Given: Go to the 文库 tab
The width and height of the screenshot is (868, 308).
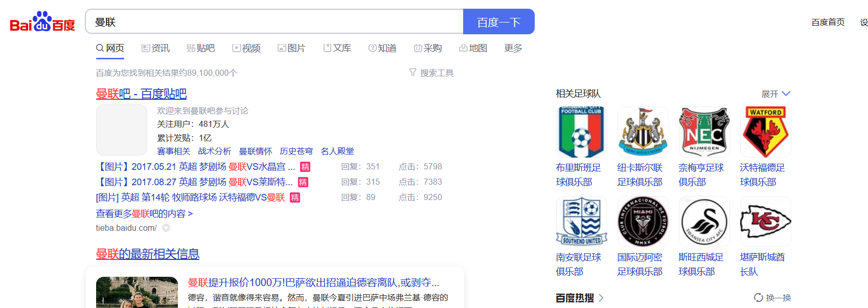Looking at the screenshot, I should coord(337,48).
